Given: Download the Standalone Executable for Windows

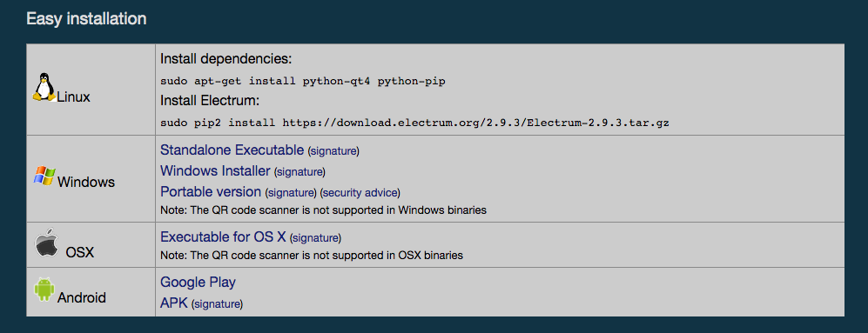Looking at the screenshot, I should (232, 150).
